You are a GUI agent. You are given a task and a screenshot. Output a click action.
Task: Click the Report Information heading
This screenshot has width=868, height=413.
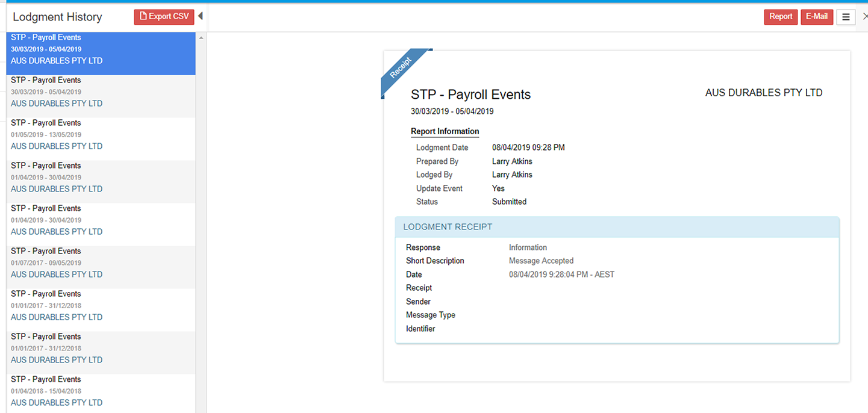[445, 131]
